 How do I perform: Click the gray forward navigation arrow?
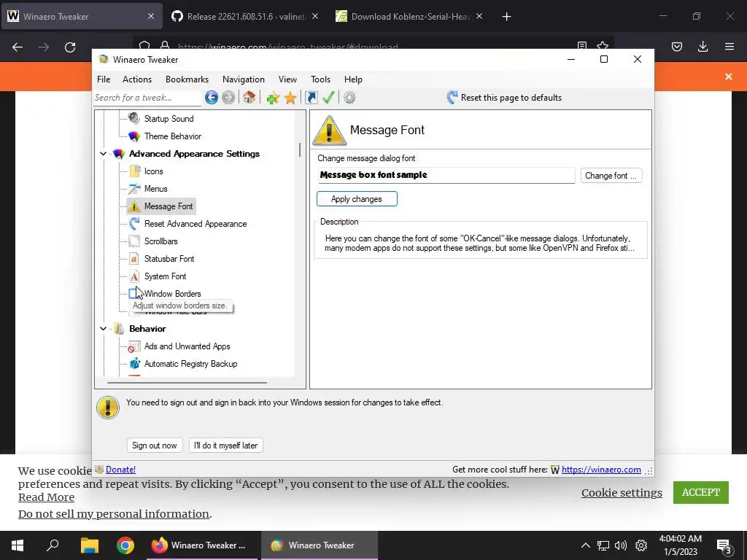click(x=228, y=98)
